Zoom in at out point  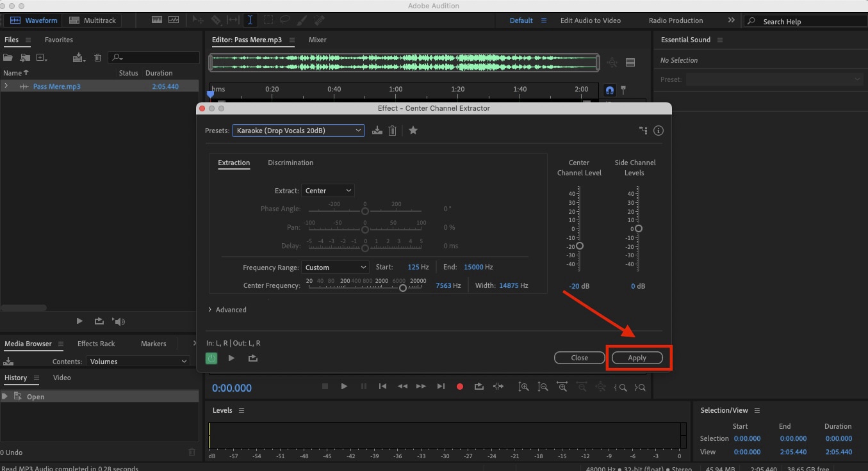[x=639, y=387]
